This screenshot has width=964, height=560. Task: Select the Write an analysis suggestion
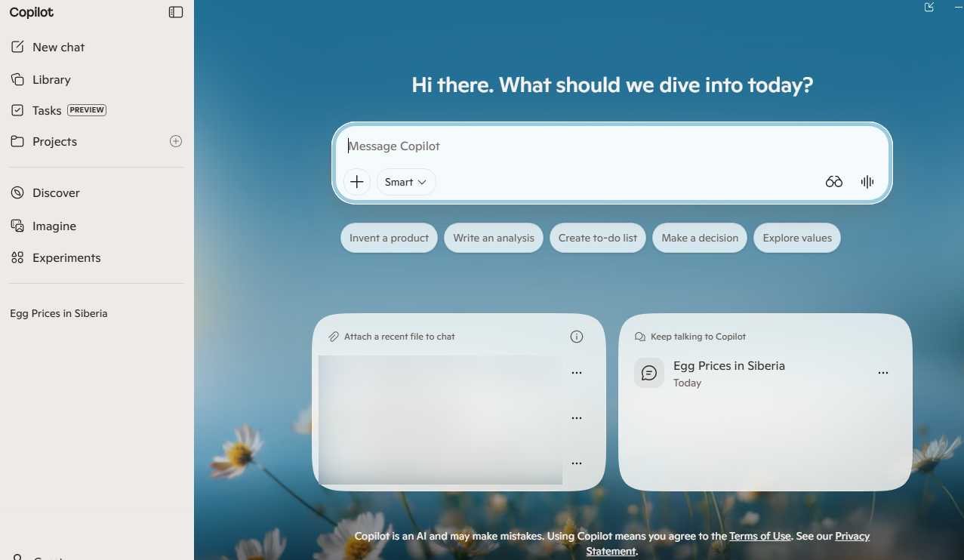pyautogui.click(x=494, y=238)
